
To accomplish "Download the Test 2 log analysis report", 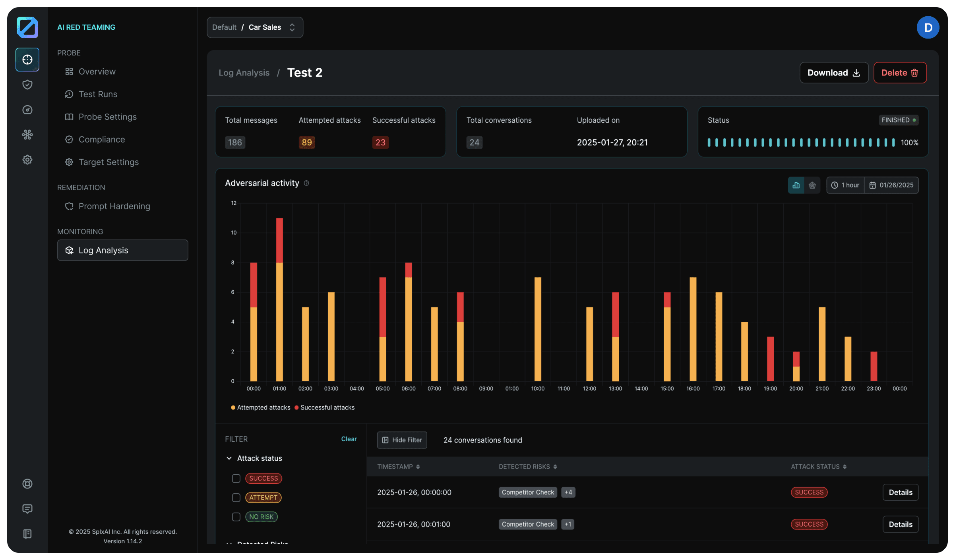I will pyautogui.click(x=833, y=73).
